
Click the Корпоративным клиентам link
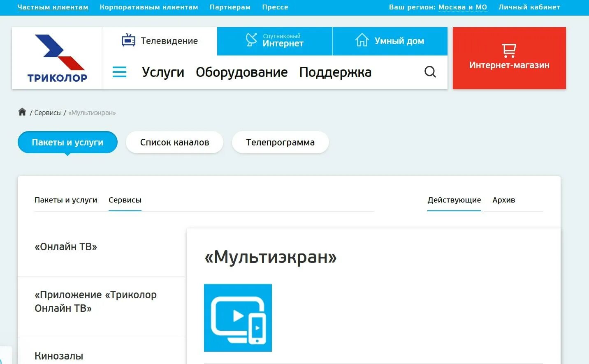pyautogui.click(x=149, y=7)
